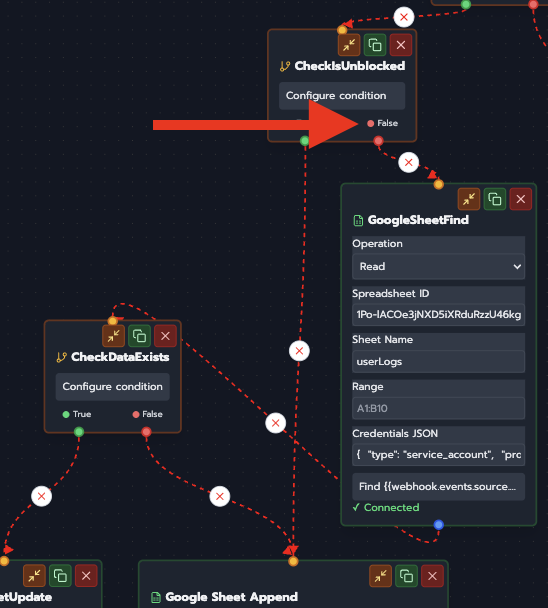Click the CheckIsUnblocked node title
This screenshot has width=548, height=608.
coord(350,66)
